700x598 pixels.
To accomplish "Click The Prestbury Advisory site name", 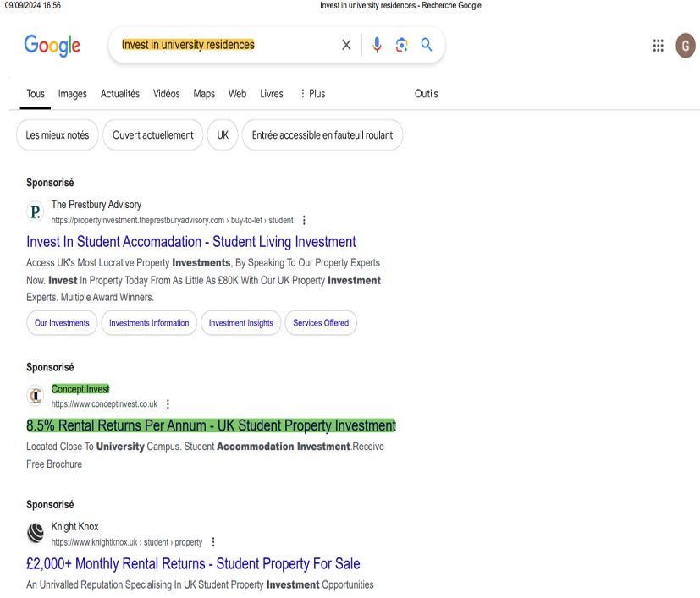I will click(96, 205).
